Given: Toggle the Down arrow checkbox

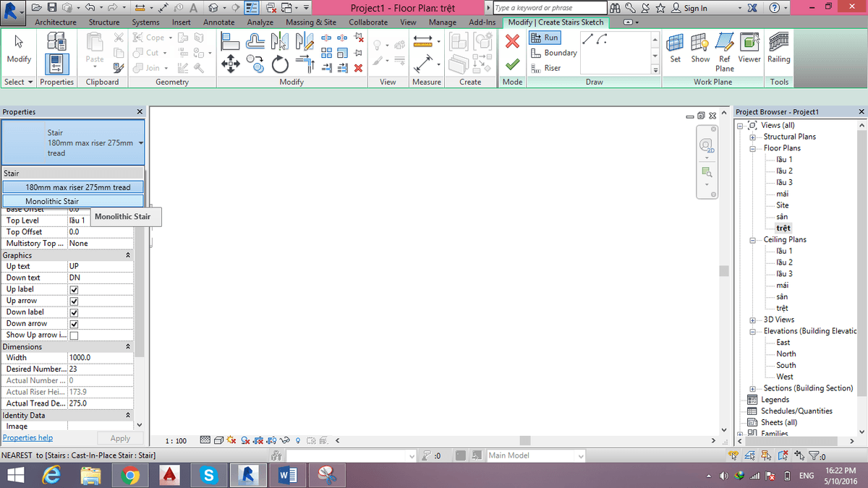Looking at the screenshot, I should pyautogui.click(x=74, y=324).
